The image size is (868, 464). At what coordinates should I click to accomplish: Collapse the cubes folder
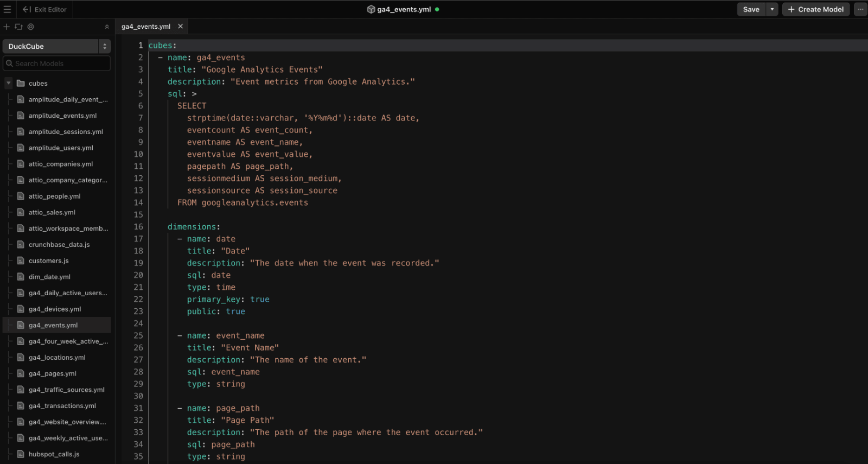(x=8, y=83)
